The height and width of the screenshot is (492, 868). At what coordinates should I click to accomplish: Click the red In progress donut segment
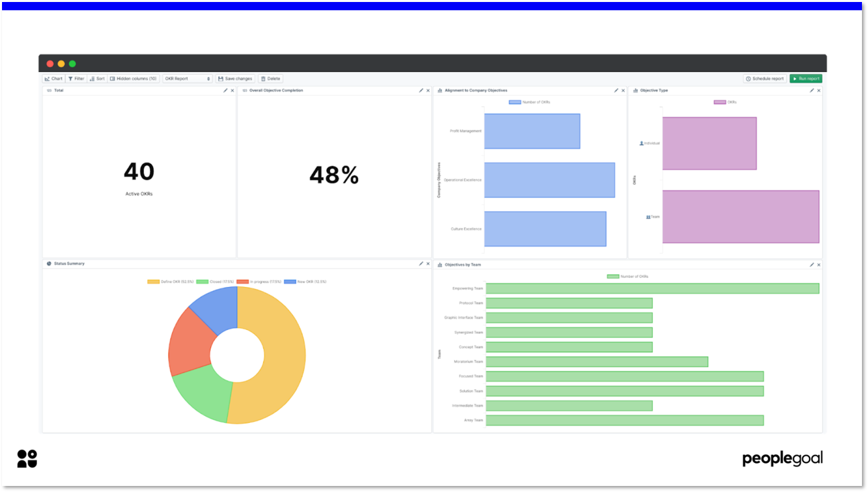tap(189, 341)
